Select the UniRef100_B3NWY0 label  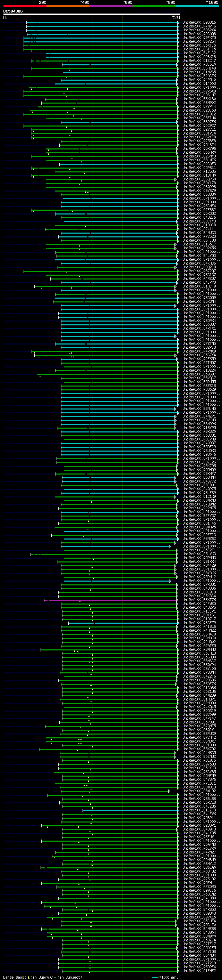pos(199,936)
